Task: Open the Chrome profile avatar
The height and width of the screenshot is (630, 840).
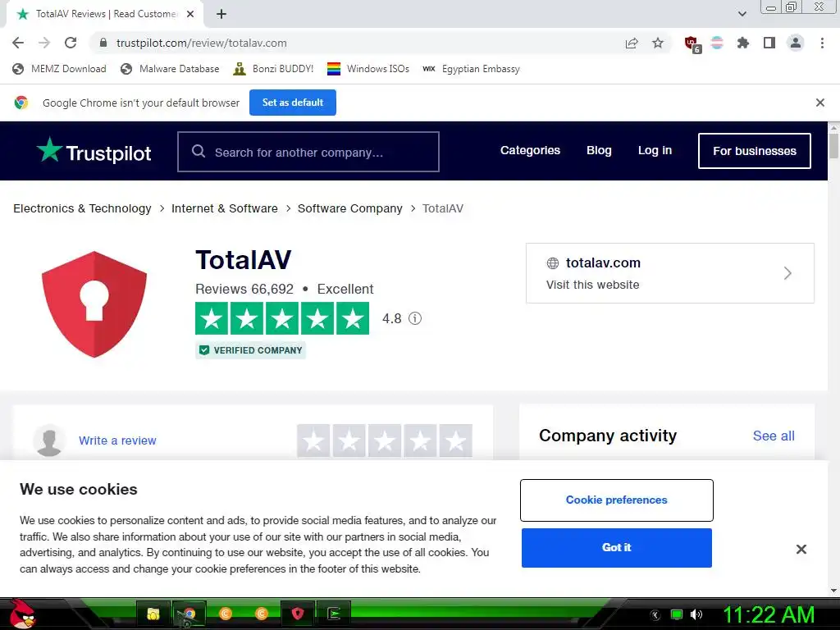Action: tap(796, 43)
